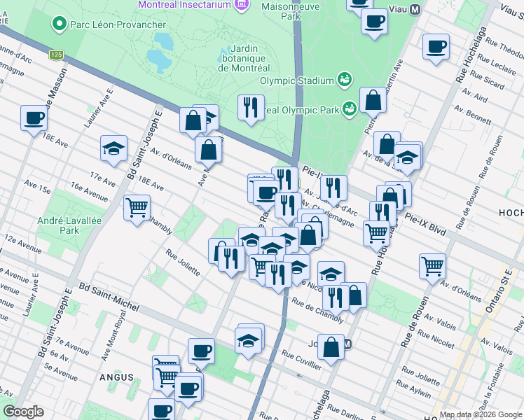The width and height of the screenshot is (524, 420).
Task: Click the Rue Sicard street label
Action: click(487, 80)
